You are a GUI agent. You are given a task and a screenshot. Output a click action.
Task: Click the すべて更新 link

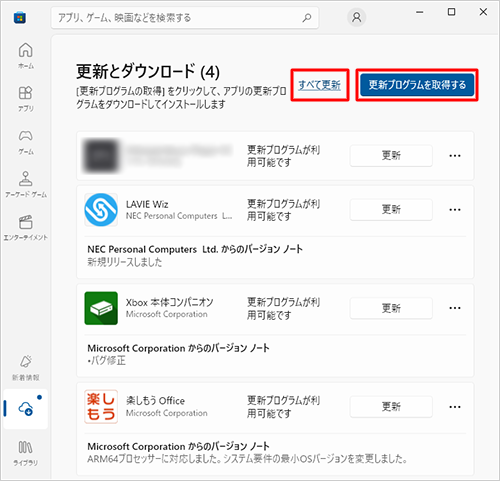point(319,85)
